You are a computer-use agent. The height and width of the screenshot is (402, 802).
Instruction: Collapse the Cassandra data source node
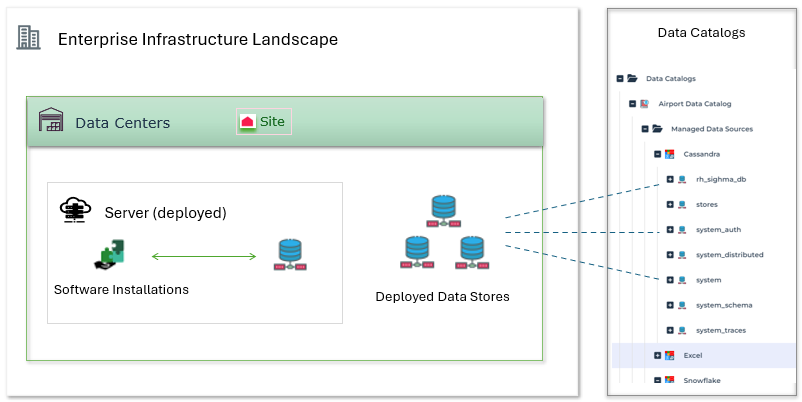(x=657, y=154)
